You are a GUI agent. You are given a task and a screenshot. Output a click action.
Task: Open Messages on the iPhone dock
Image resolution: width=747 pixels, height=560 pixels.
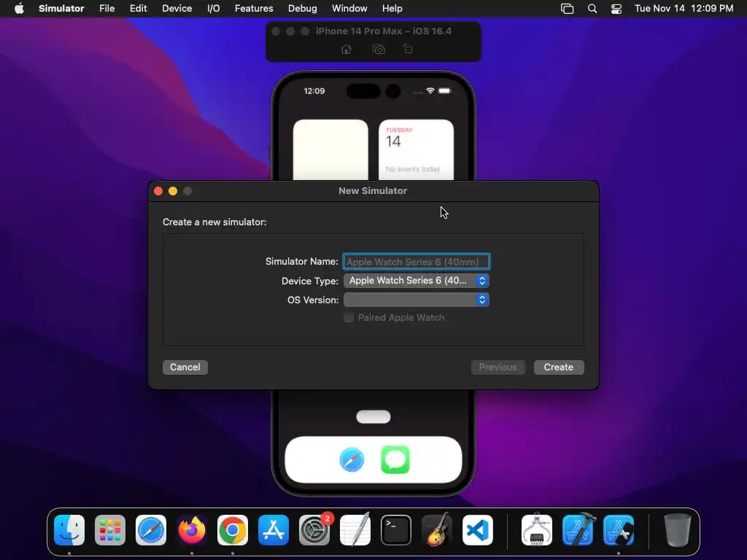(x=395, y=459)
